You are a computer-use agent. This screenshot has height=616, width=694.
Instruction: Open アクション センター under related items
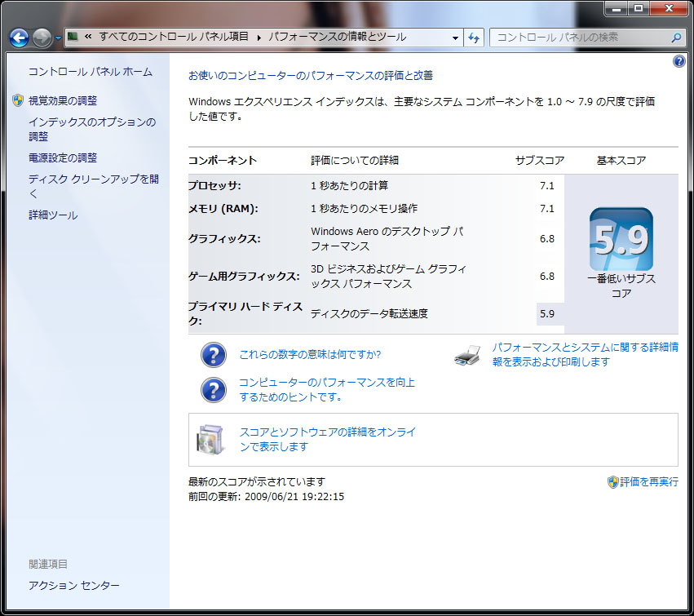pos(74,586)
